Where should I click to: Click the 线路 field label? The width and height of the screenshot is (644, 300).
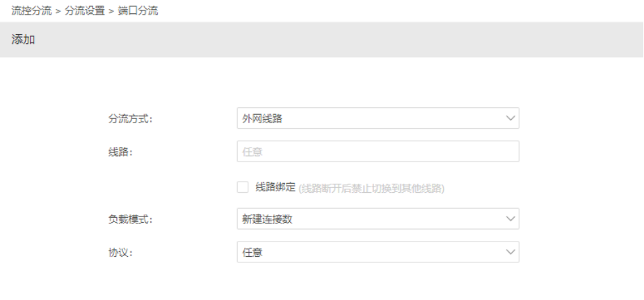120,152
